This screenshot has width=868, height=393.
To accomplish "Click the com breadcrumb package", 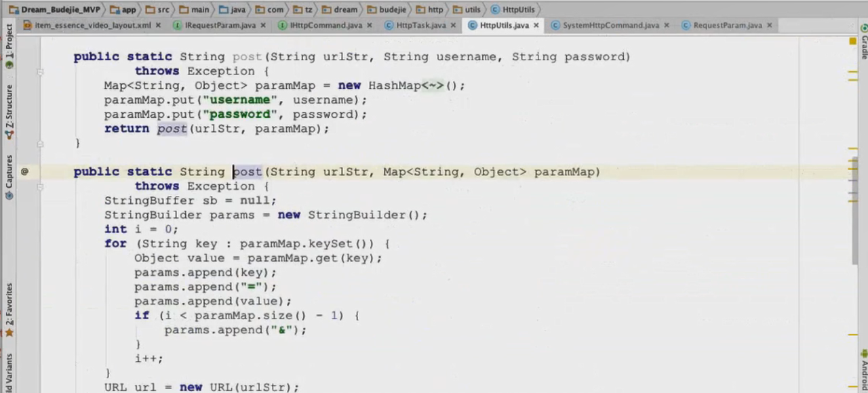I will tap(270, 9).
